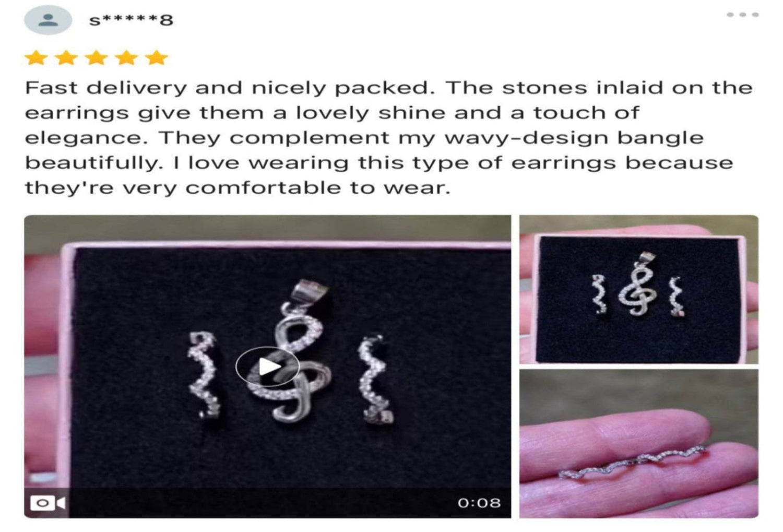Select the fourth rating star
Image resolution: width=783 pixels, height=532 pixels.
[x=127, y=57]
